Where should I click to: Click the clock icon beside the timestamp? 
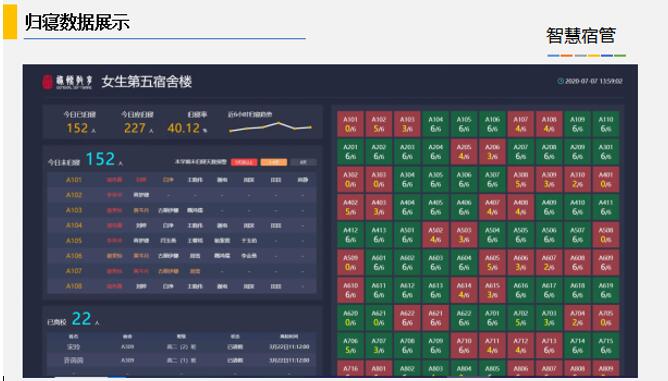pyautogui.click(x=561, y=81)
